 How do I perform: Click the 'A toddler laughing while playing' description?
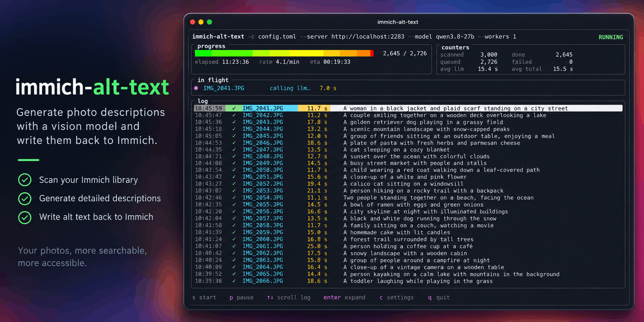pos(418,281)
